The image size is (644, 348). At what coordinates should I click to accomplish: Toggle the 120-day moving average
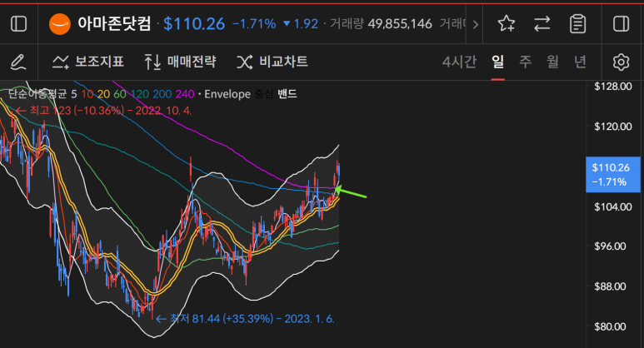click(140, 94)
